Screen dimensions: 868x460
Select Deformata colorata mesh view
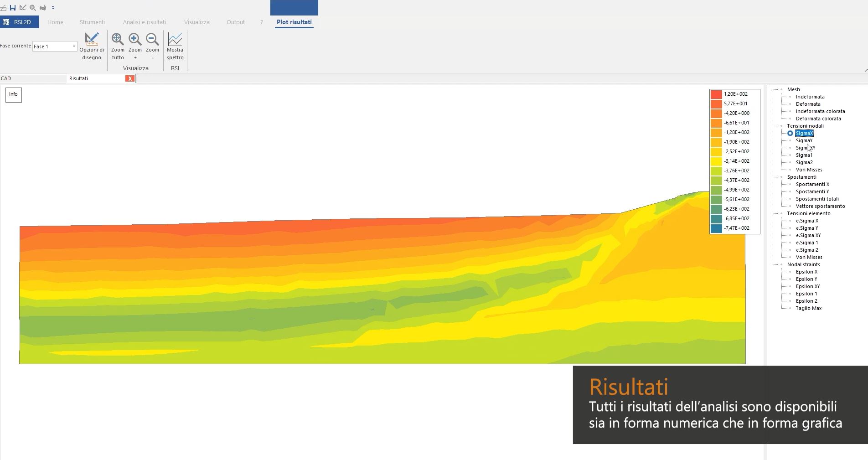click(818, 119)
